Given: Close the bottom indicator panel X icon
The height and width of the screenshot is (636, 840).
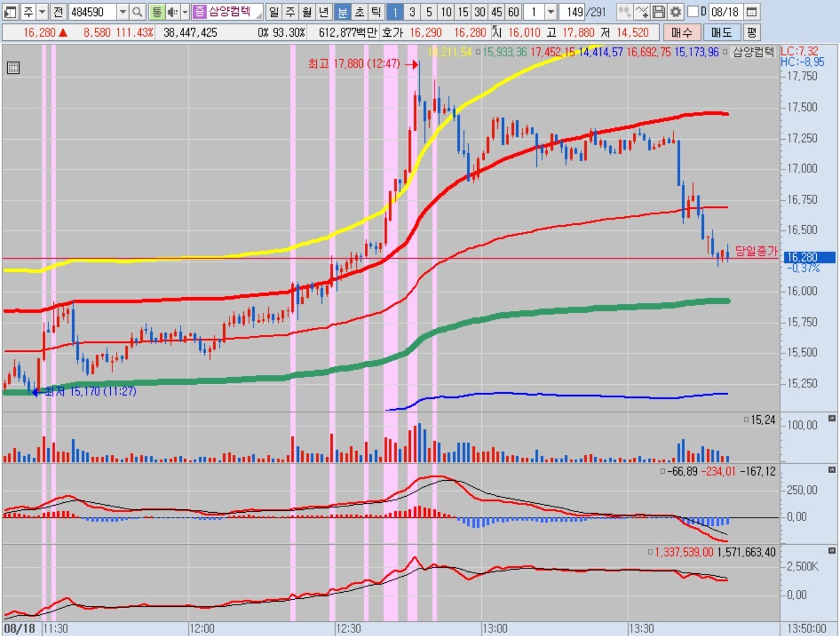Looking at the screenshot, I should click(x=832, y=551).
